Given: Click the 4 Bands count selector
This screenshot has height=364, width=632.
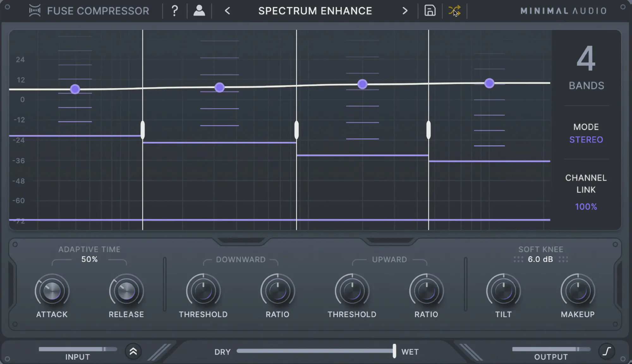Looking at the screenshot, I should [586, 58].
